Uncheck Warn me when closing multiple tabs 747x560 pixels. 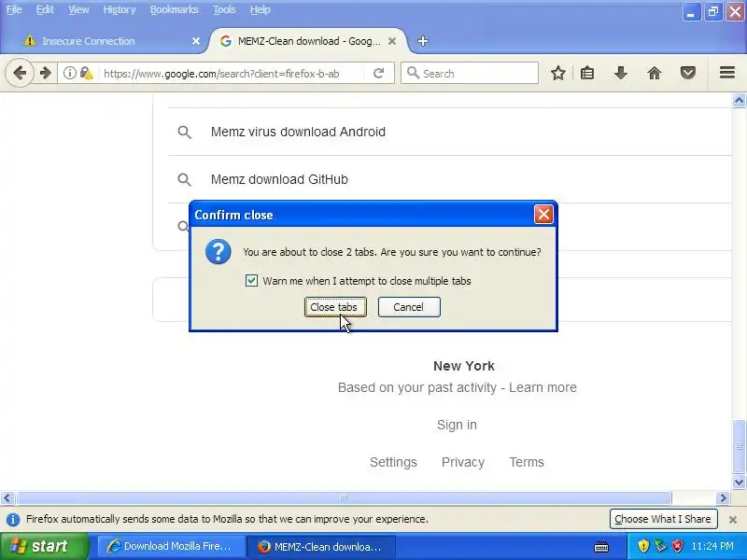coord(251,281)
